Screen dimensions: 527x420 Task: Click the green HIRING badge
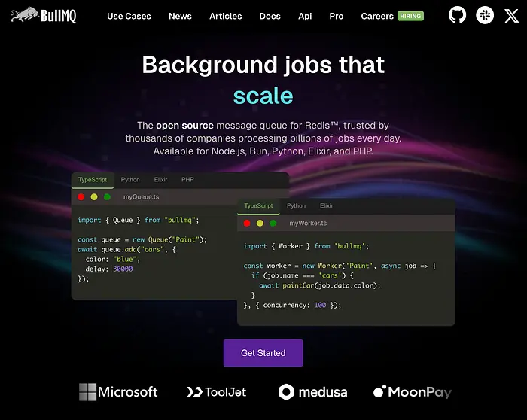point(410,16)
